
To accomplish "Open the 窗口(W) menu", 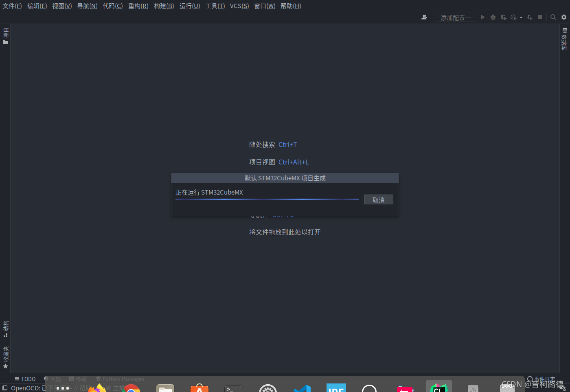I will click(x=265, y=6).
